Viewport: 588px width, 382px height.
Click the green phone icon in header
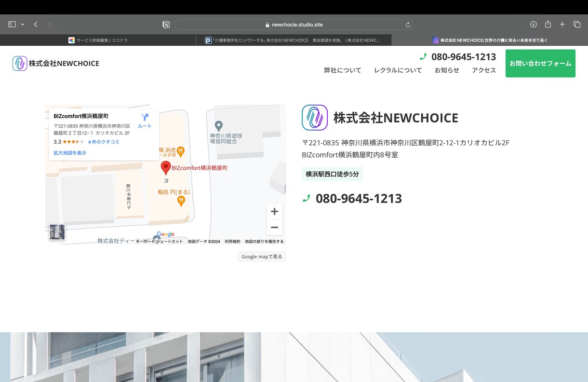pos(423,57)
